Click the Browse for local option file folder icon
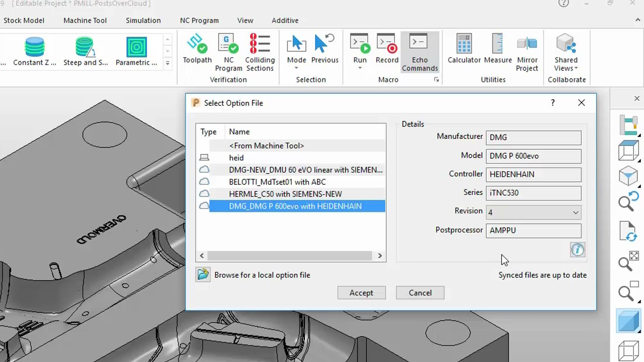 203,275
